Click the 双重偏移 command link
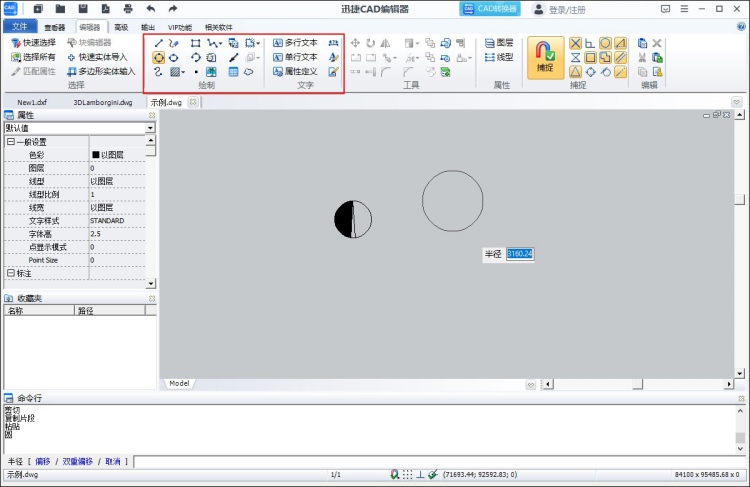 [x=77, y=461]
